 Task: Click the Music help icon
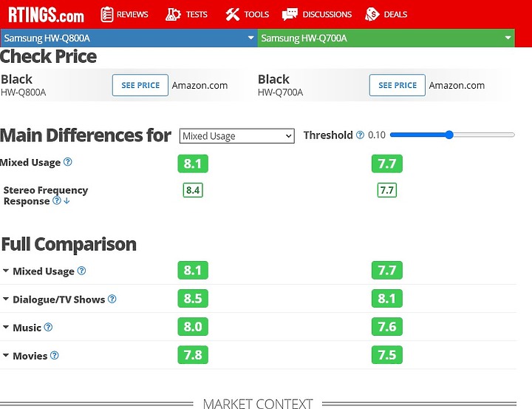click(49, 327)
